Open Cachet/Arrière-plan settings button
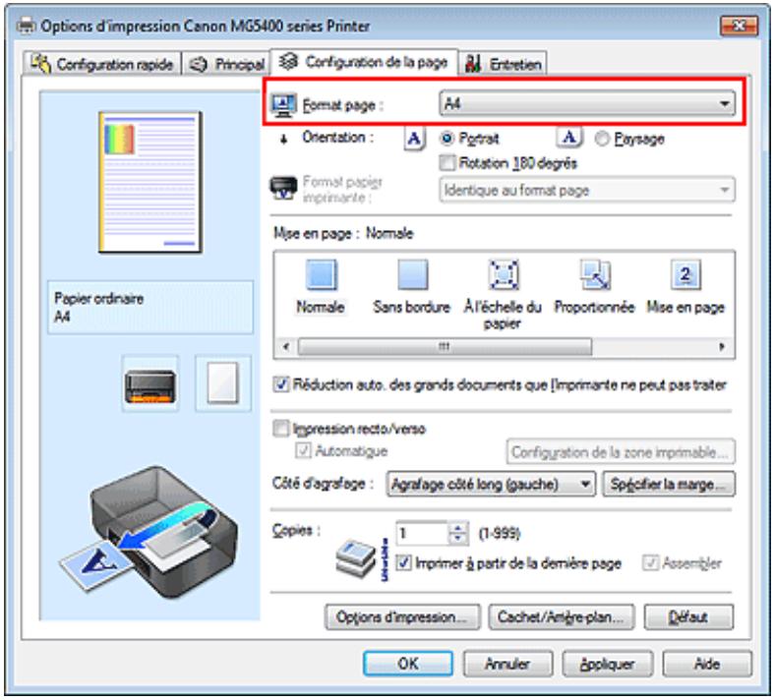 click(562, 617)
